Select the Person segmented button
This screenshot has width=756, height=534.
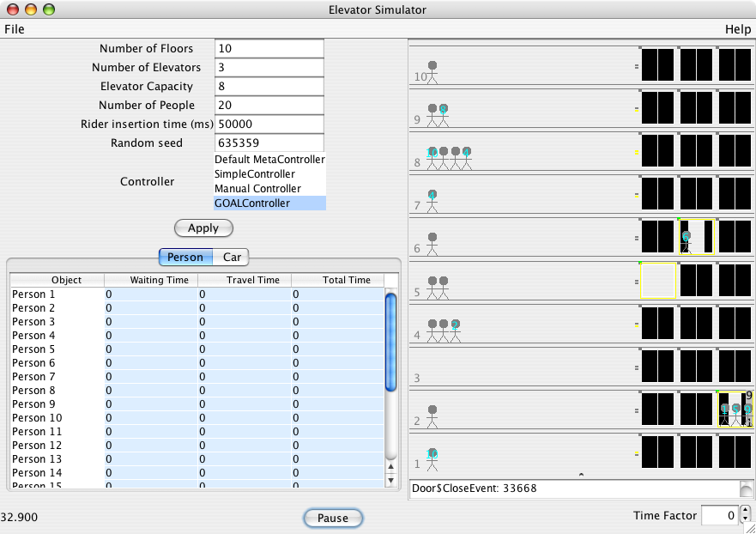[x=185, y=257]
